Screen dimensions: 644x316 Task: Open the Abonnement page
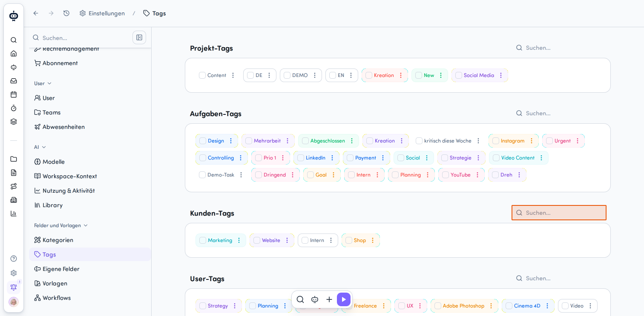(90, 63)
